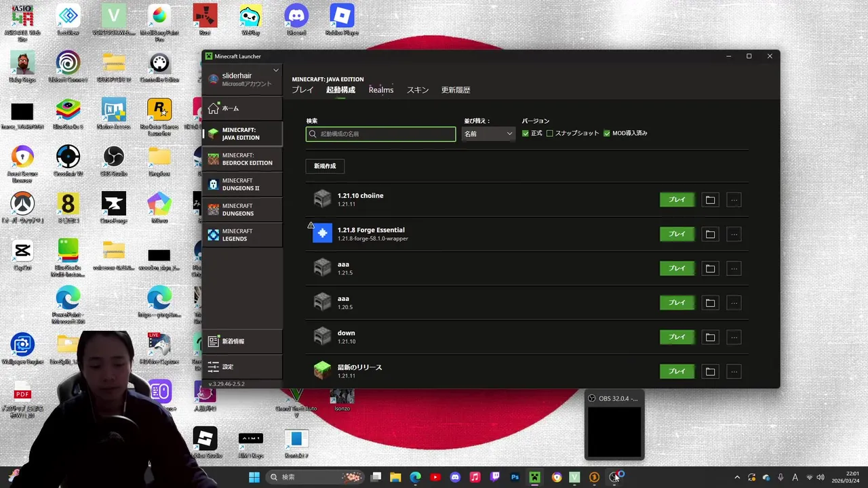Toggle the 正式 version checkbox
Viewport: 868px width, 488px height.
(x=526, y=134)
